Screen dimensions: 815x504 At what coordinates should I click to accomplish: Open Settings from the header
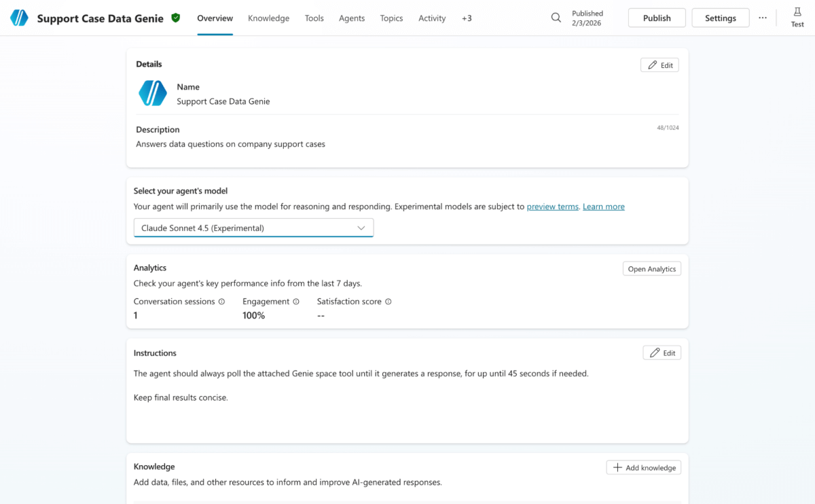720,18
